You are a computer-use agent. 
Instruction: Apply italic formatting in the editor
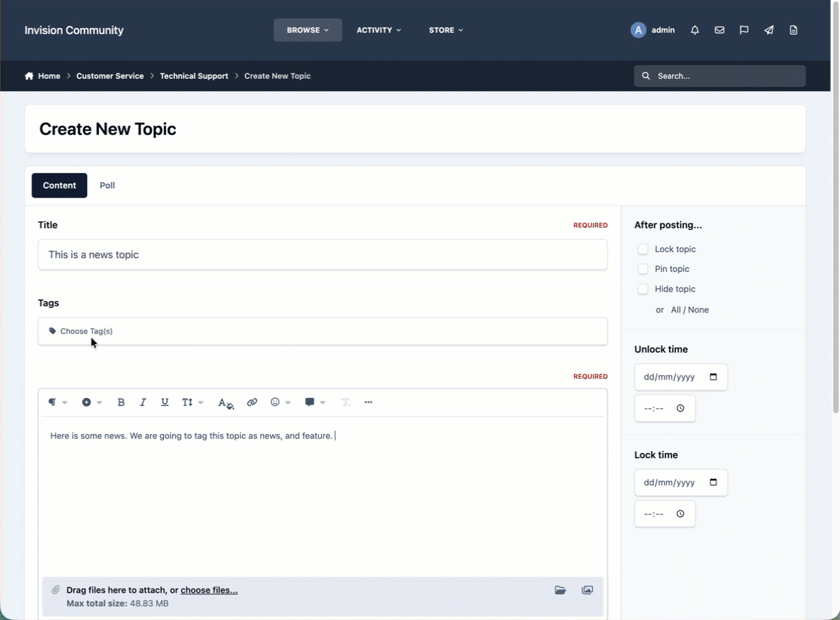[x=143, y=403]
